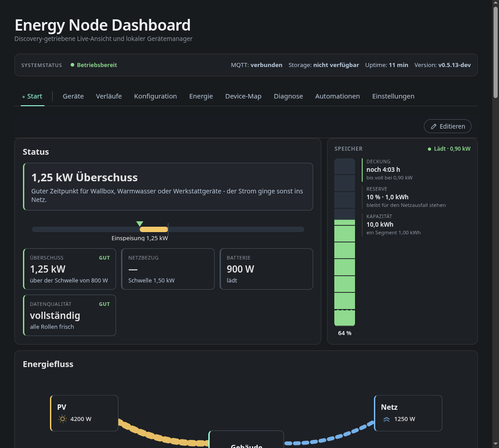
Task: Click the yellow Einspeisung bar segment
Action: [x=154, y=229]
